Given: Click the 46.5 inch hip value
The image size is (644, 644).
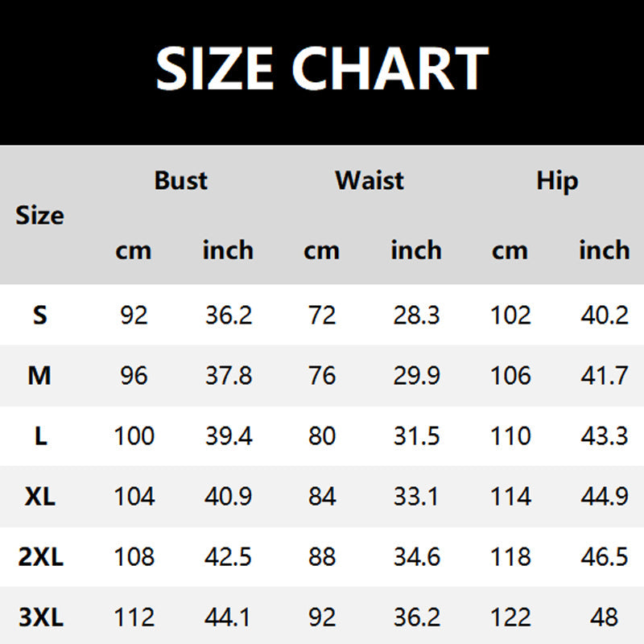Looking at the screenshot, I should (x=605, y=557).
